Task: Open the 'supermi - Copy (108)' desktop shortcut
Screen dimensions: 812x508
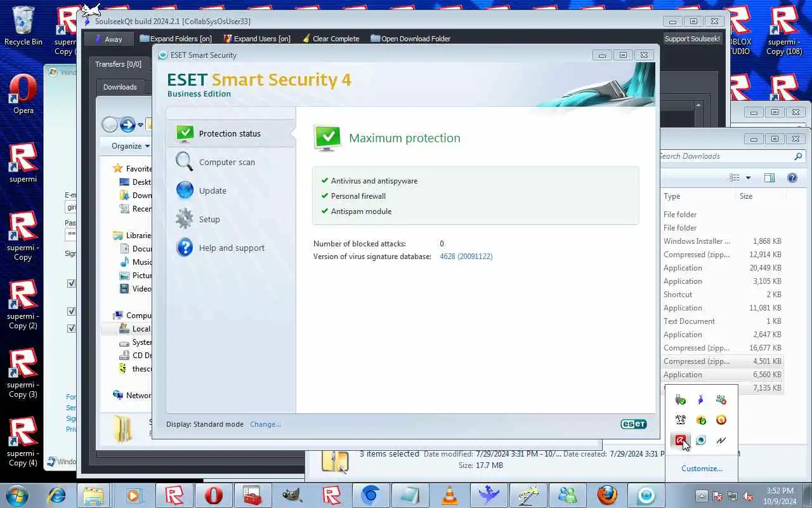Action: tap(784, 30)
